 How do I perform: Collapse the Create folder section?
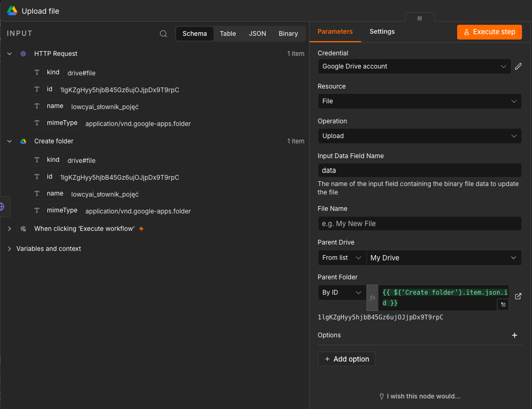(x=9, y=141)
